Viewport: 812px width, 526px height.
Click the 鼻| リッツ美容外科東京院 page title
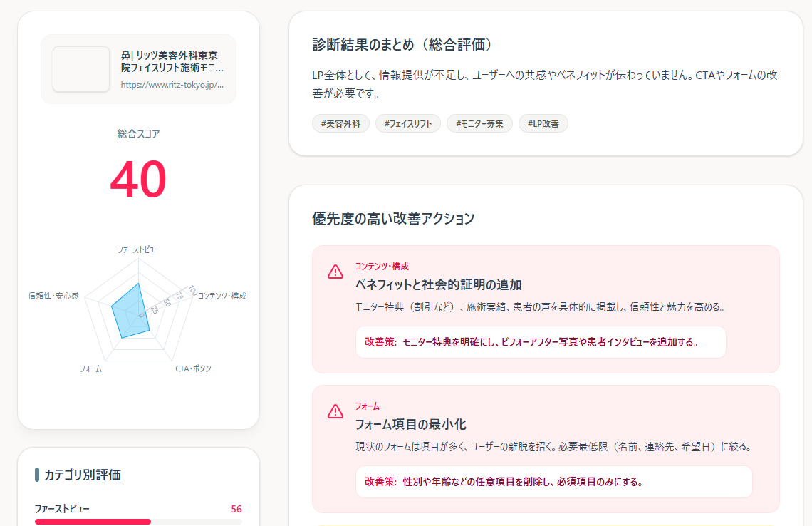coord(172,61)
